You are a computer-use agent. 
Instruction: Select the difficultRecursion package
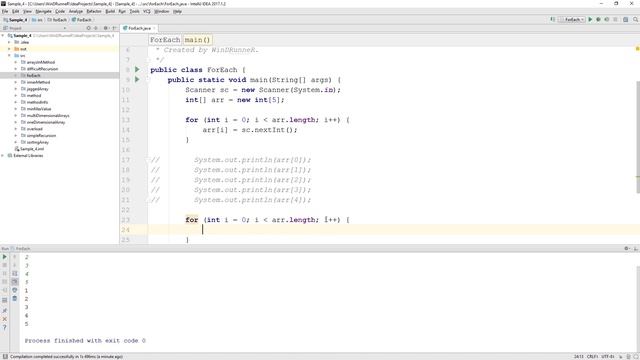42,69
